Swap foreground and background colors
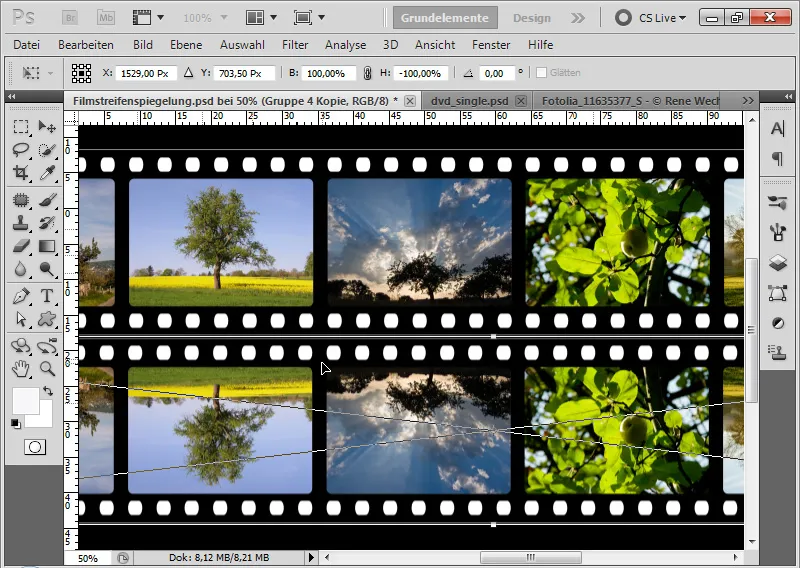The image size is (800, 568). [x=48, y=391]
